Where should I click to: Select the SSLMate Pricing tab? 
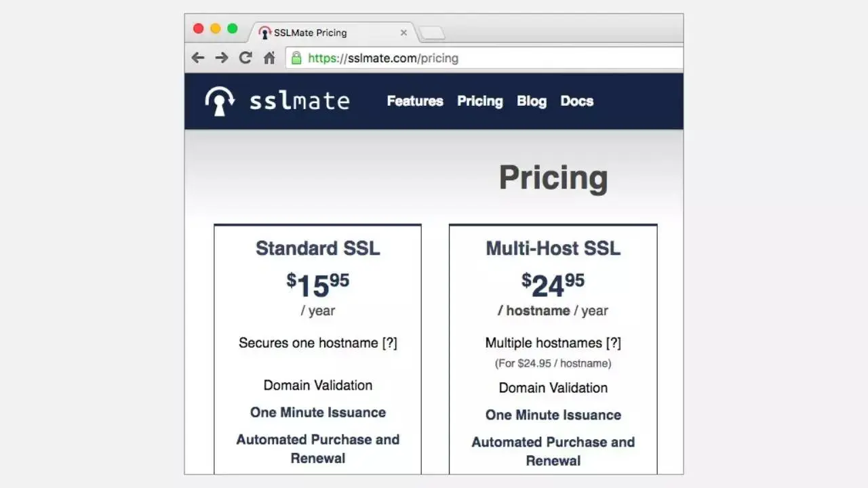[x=332, y=33]
